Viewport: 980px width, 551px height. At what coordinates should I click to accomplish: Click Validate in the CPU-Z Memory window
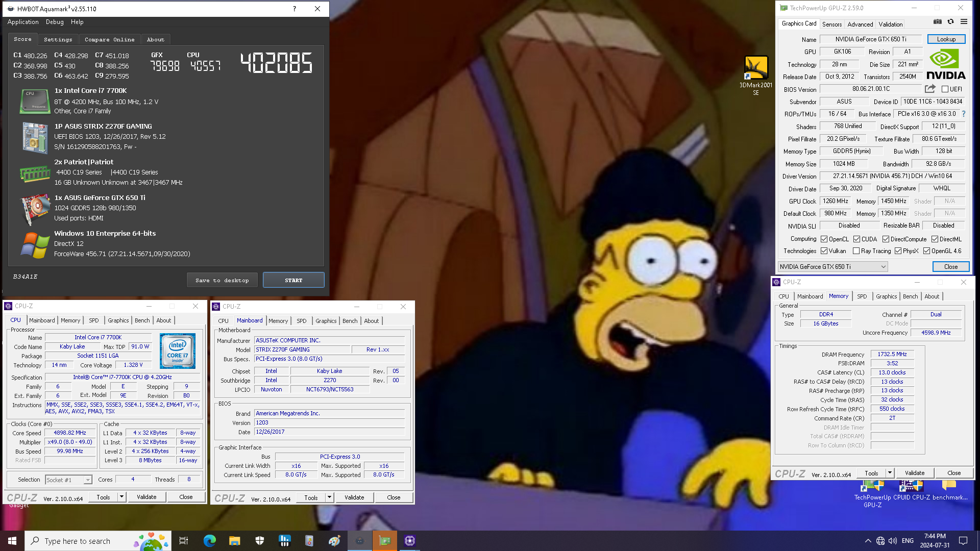[915, 473]
